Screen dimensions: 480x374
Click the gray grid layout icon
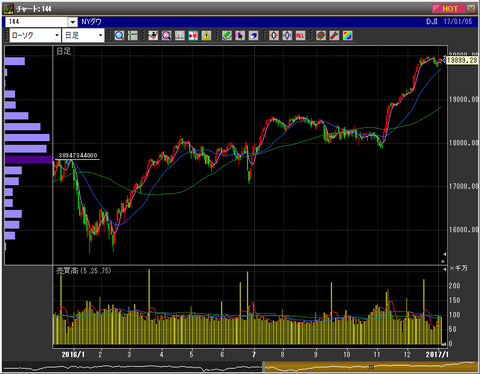(x=180, y=35)
